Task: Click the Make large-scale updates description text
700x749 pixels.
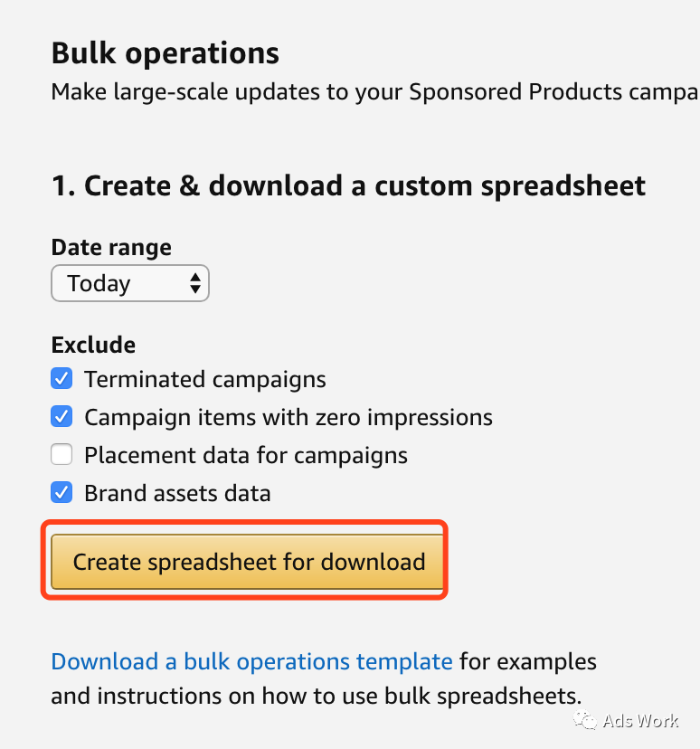Action: [375, 91]
